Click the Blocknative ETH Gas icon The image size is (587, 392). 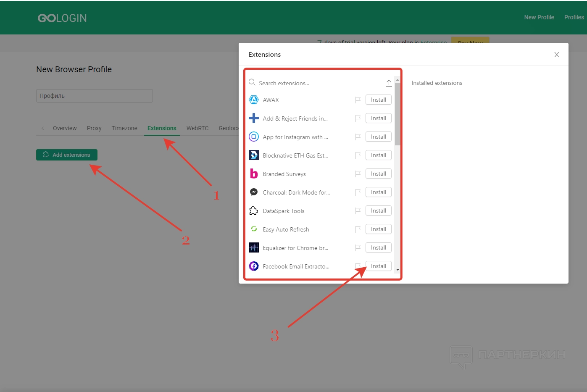[254, 155]
